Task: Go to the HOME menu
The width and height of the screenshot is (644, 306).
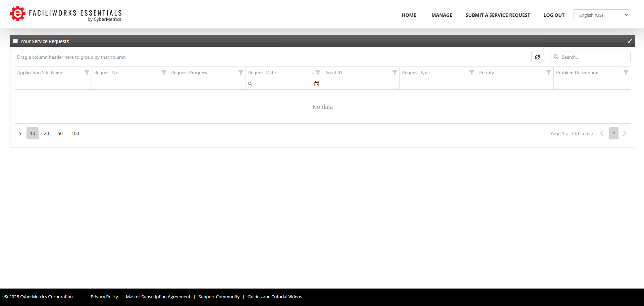Action: coord(409,15)
